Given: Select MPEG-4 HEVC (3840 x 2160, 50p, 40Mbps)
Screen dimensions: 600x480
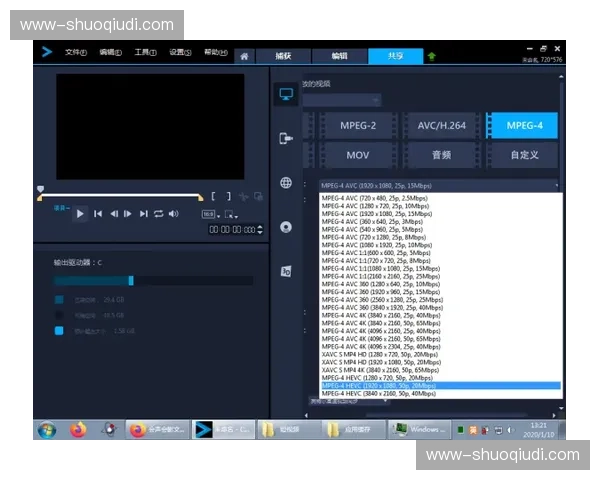Looking at the screenshot, I should coord(440,393).
